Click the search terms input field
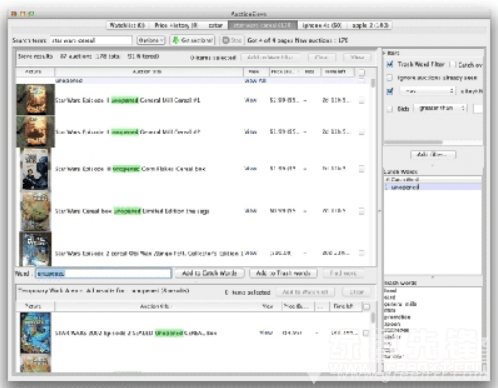 (x=91, y=40)
